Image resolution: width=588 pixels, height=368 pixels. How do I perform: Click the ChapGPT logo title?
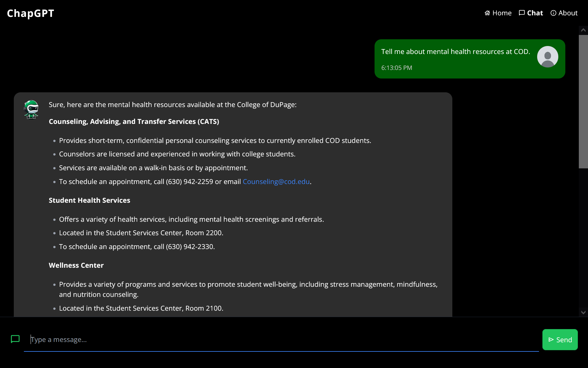[x=30, y=13]
